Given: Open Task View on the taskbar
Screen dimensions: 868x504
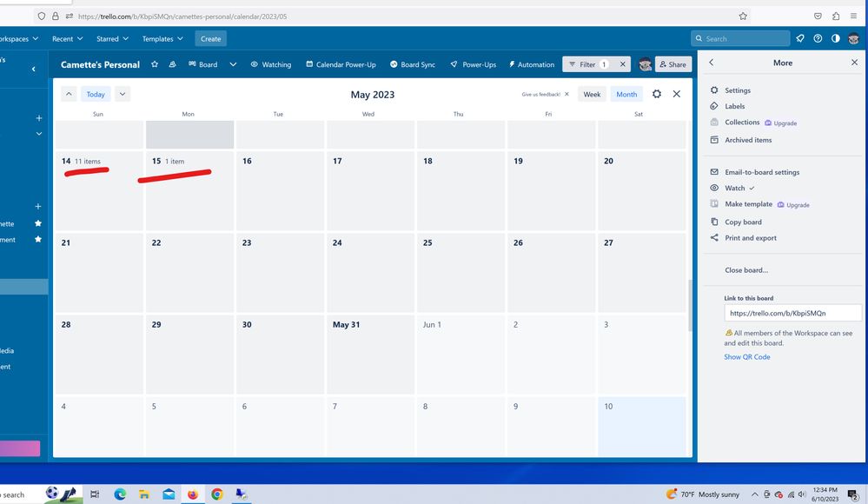Looking at the screenshot, I should click(x=95, y=494).
